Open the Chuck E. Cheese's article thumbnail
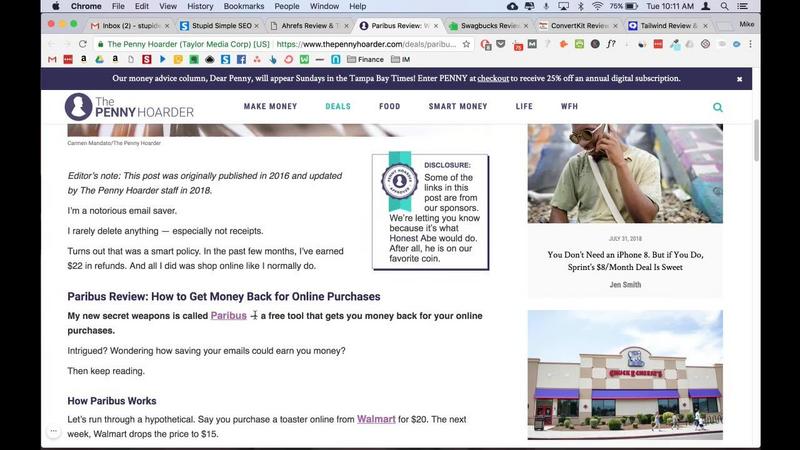The image size is (800, 450). click(625, 375)
